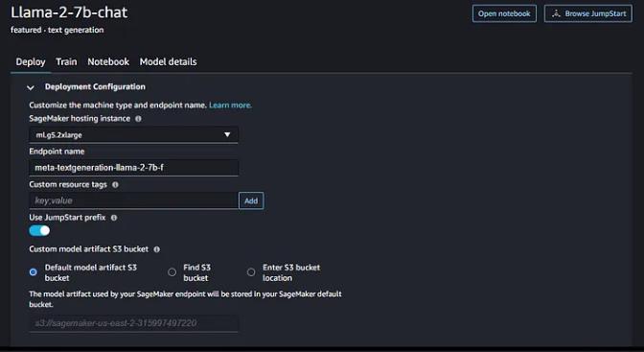Toggle the Use JumpStart prefix switch
The image size is (644, 352).
point(39,231)
